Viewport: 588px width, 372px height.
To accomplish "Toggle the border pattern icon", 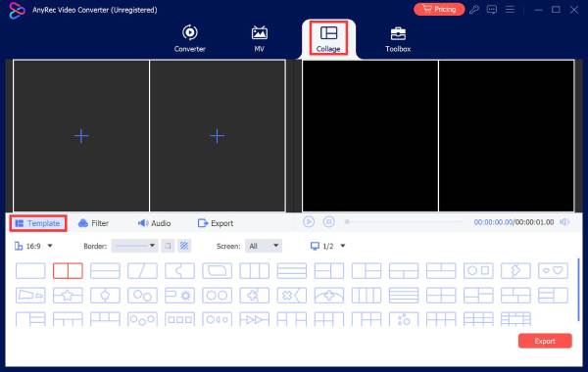I will pos(184,246).
